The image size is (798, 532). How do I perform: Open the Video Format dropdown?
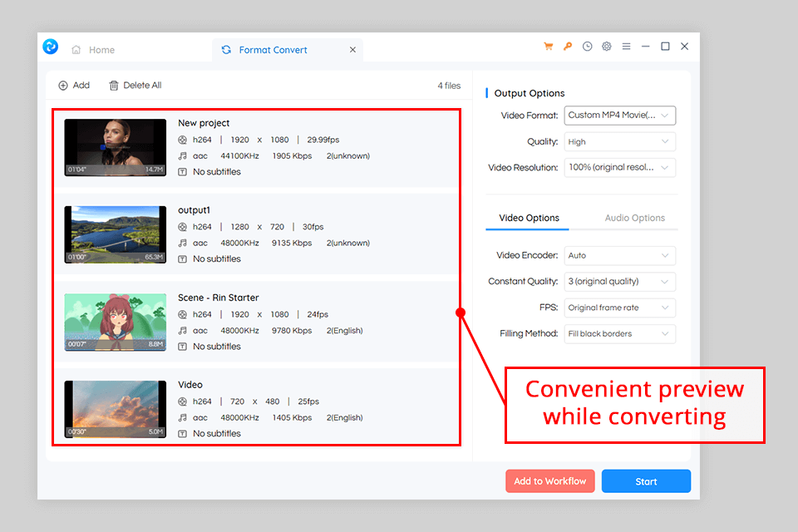tap(620, 116)
